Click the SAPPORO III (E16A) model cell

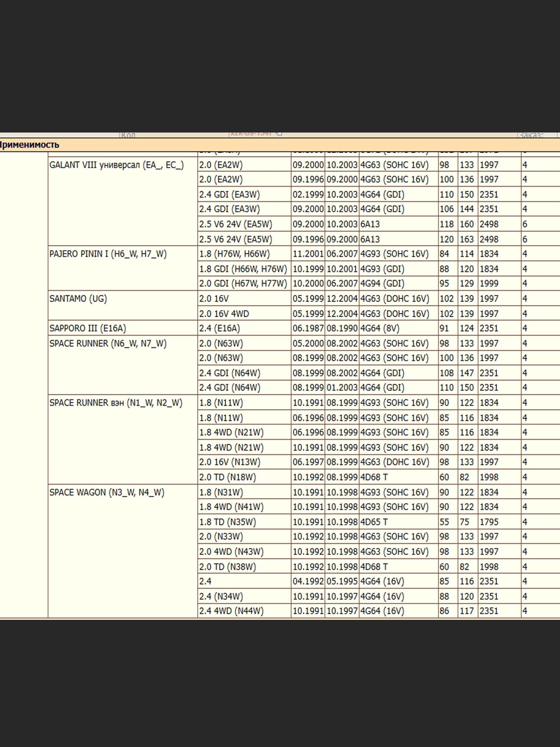88,328
